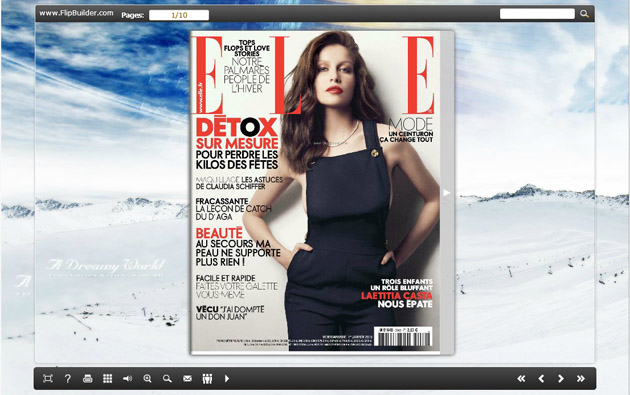Open the social share people icon

point(207,379)
